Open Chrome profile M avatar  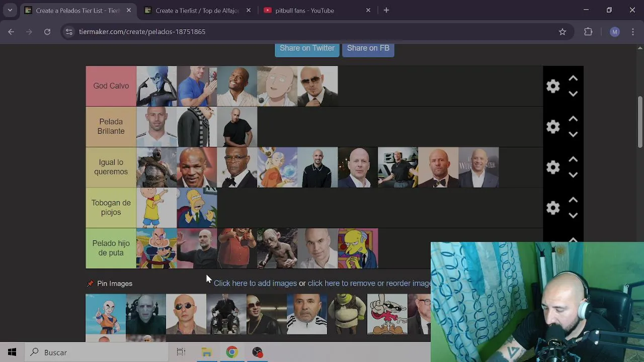pyautogui.click(x=614, y=32)
